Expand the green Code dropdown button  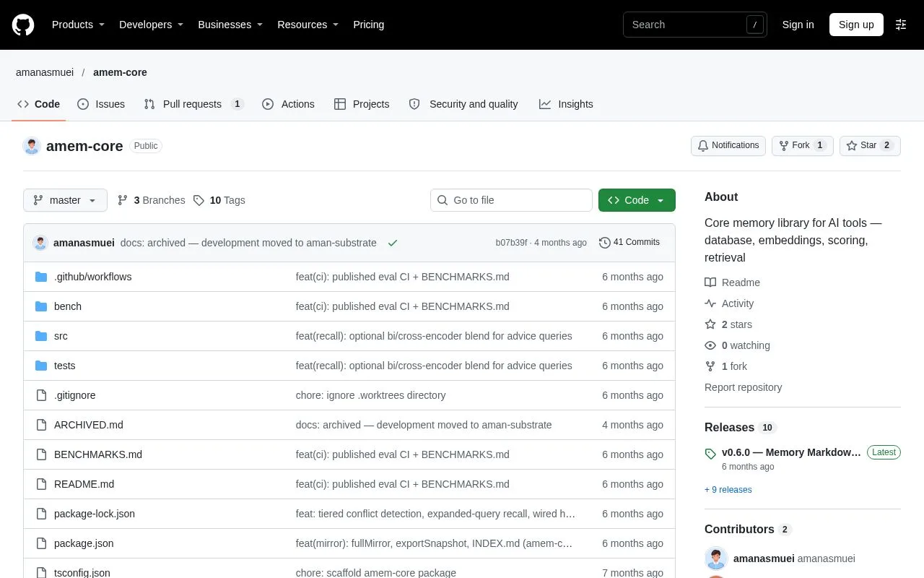pyautogui.click(x=637, y=200)
